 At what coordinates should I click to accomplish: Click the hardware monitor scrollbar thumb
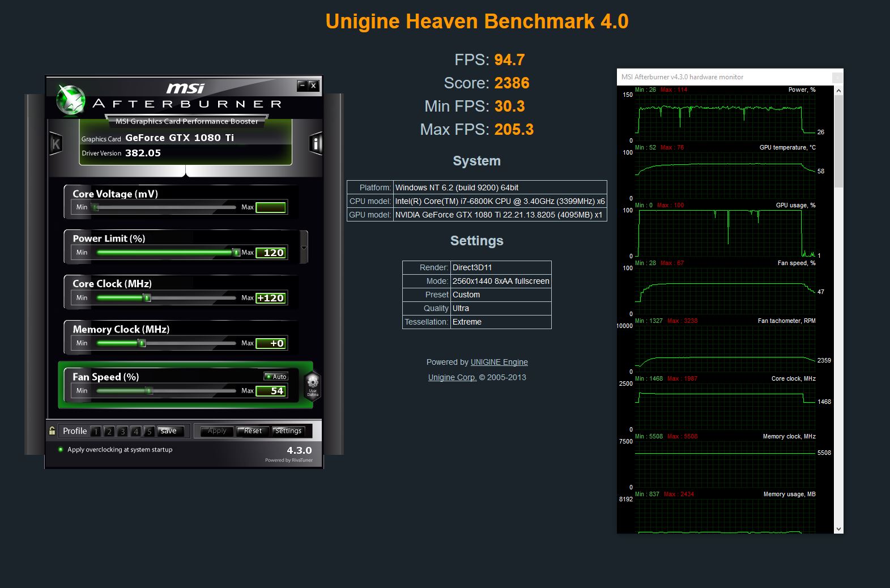(838, 141)
